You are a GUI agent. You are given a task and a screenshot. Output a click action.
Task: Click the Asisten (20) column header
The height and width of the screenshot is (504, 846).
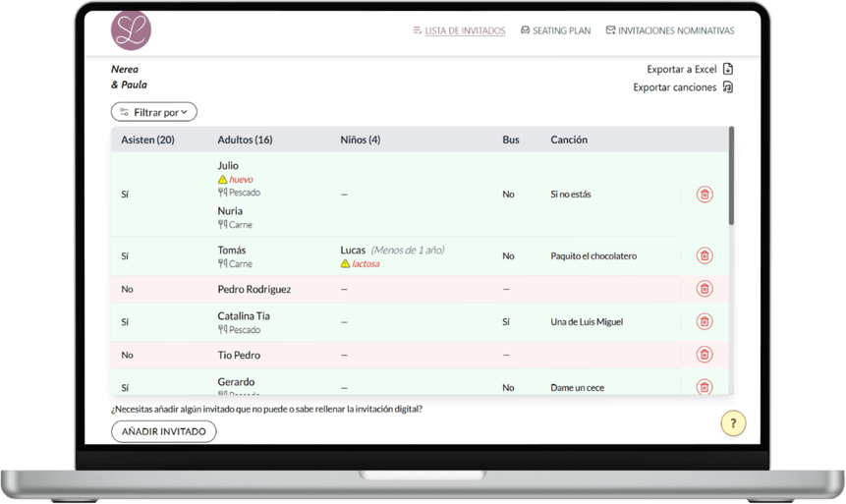[x=147, y=140]
